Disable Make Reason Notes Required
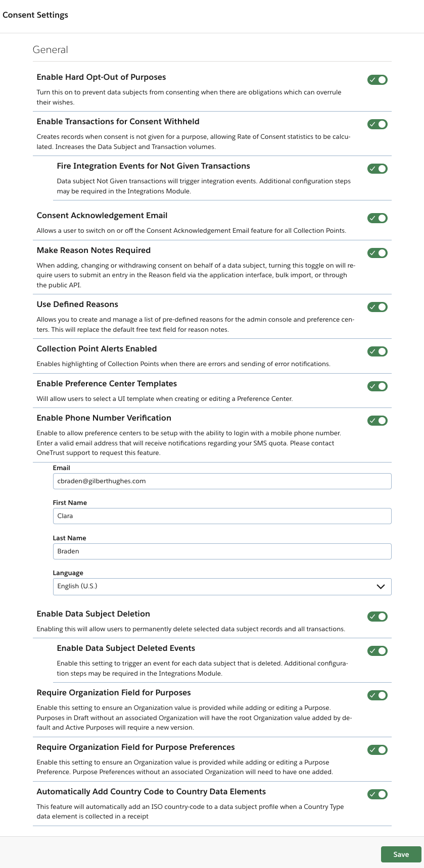The height and width of the screenshot is (868, 424). point(376,252)
